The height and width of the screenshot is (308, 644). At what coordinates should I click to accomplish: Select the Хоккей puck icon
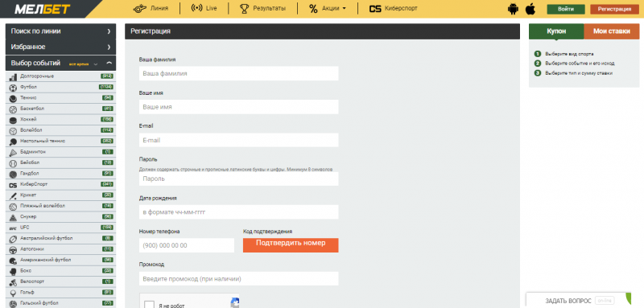click(x=13, y=120)
